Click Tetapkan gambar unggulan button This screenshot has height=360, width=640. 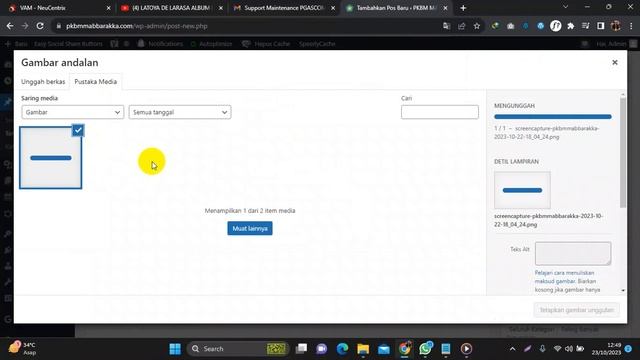576,310
